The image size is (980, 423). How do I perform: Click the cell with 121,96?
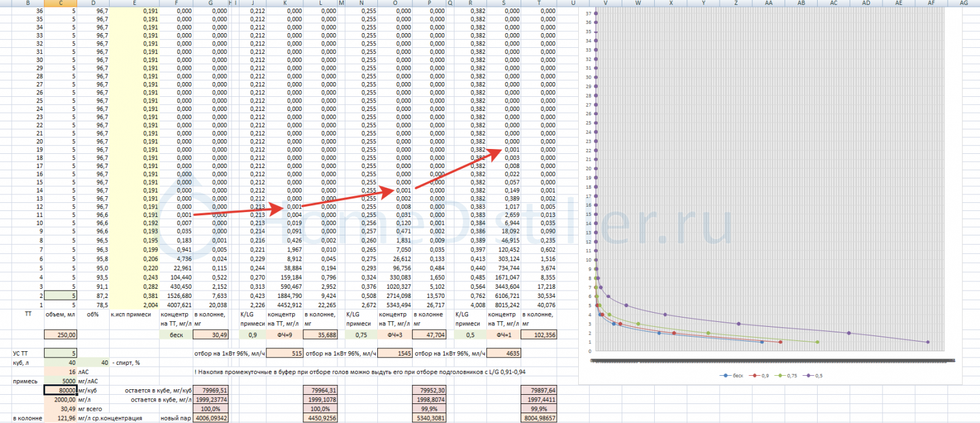pyautogui.click(x=61, y=418)
